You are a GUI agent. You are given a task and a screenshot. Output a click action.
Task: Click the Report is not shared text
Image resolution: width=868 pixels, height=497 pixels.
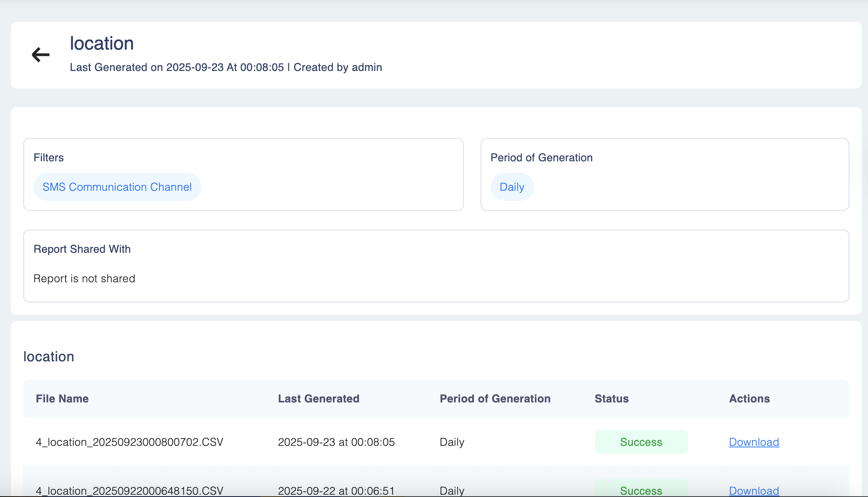(x=84, y=278)
